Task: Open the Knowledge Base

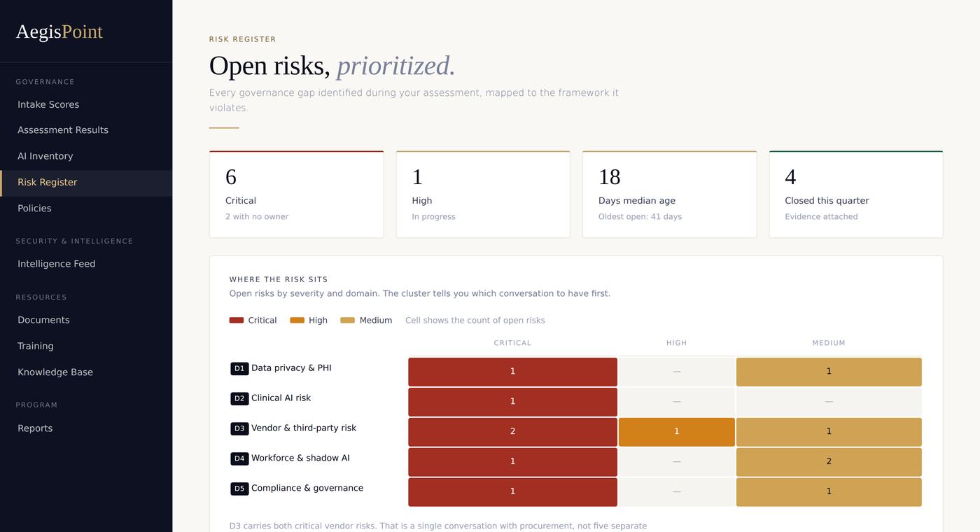Action: click(86, 372)
